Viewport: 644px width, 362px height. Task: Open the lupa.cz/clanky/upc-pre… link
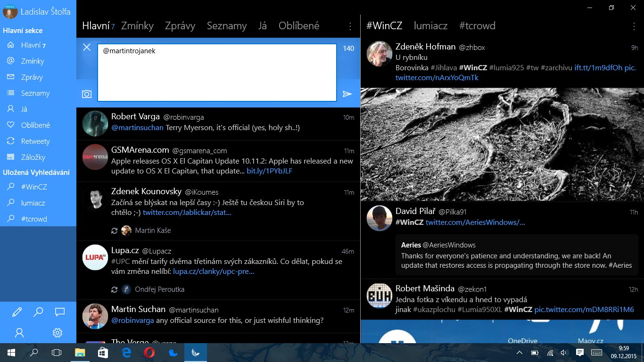214,271
